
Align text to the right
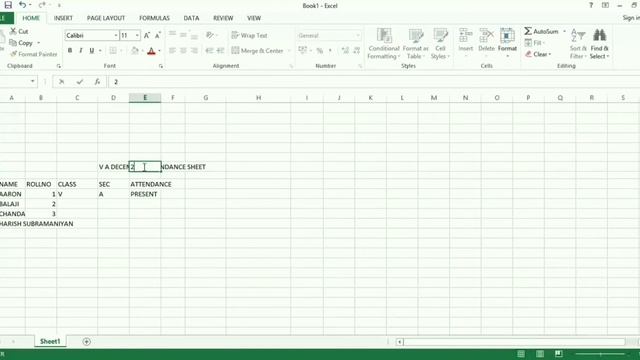click(x=194, y=51)
